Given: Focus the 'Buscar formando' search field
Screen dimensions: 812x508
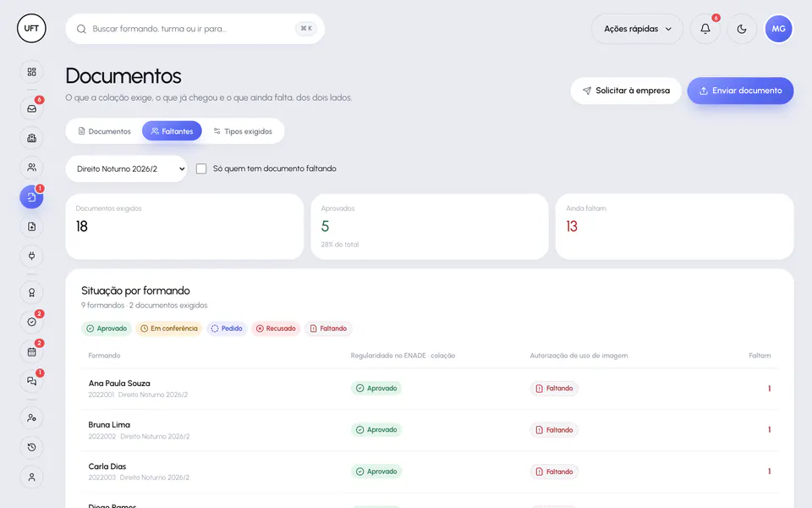Looking at the screenshot, I should pyautogui.click(x=195, y=29).
